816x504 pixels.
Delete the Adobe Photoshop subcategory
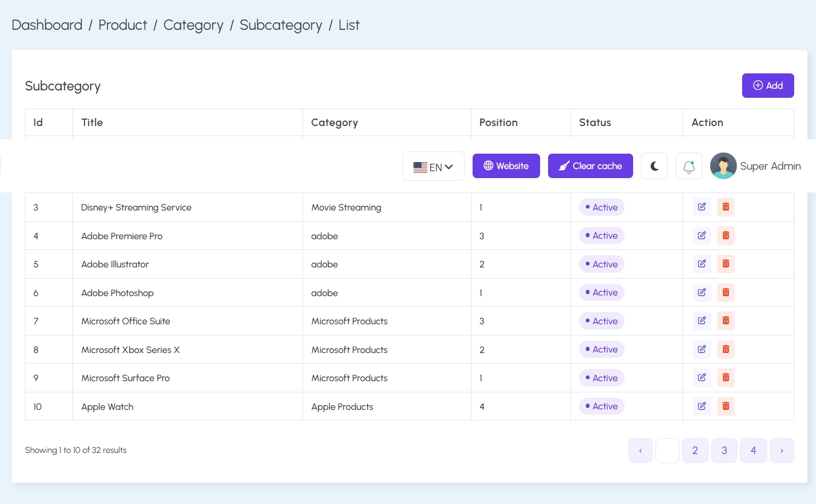tap(726, 292)
